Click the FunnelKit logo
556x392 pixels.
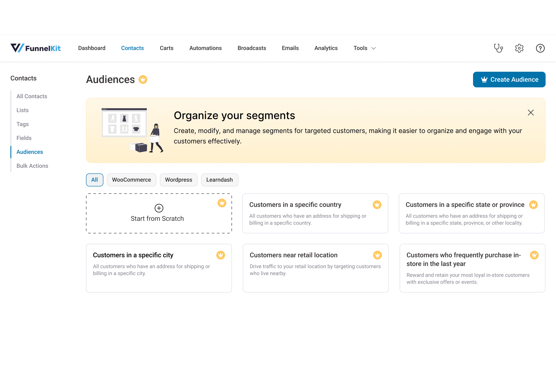pos(36,48)
